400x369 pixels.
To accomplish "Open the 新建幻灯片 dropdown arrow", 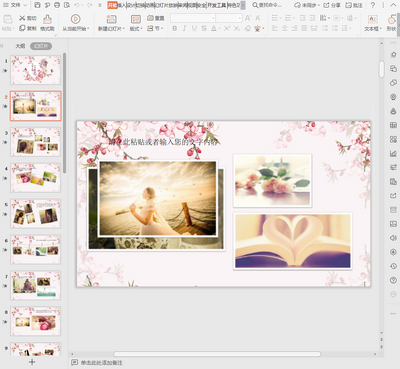I will point(124,29).
